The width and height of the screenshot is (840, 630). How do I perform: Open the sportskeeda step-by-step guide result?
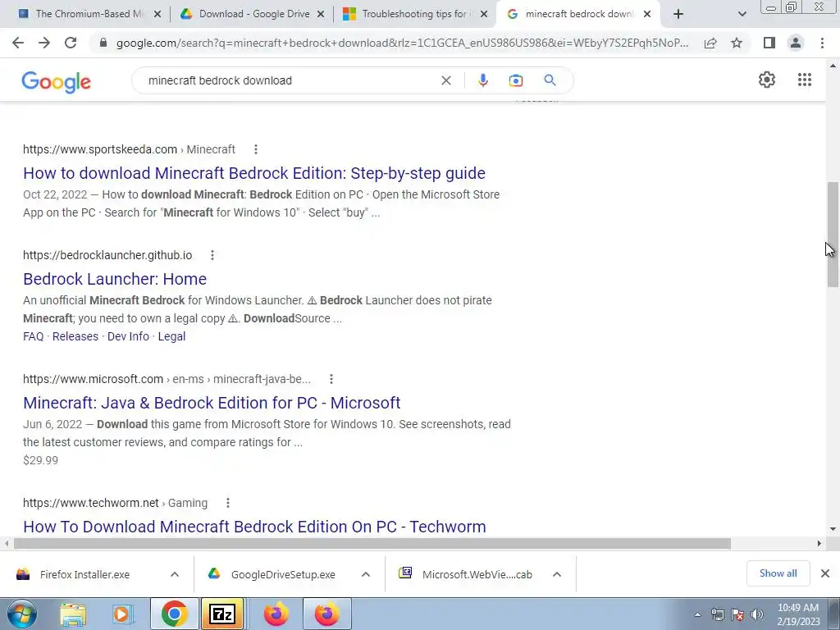point(254,173)
